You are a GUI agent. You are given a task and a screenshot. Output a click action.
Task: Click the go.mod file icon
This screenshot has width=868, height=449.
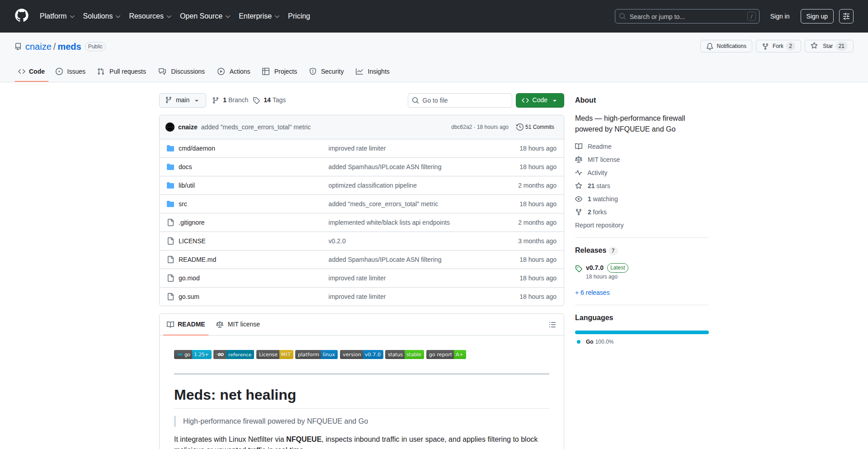170,278
